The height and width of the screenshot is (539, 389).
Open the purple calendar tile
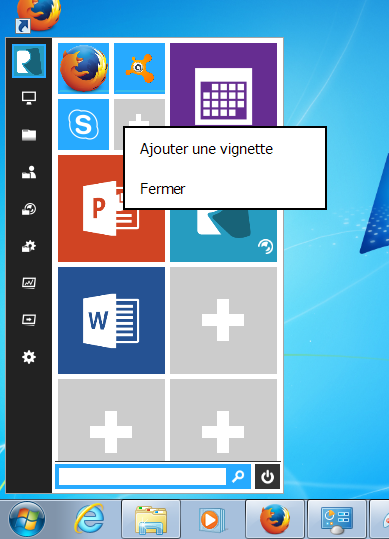(x=223, y=85)
